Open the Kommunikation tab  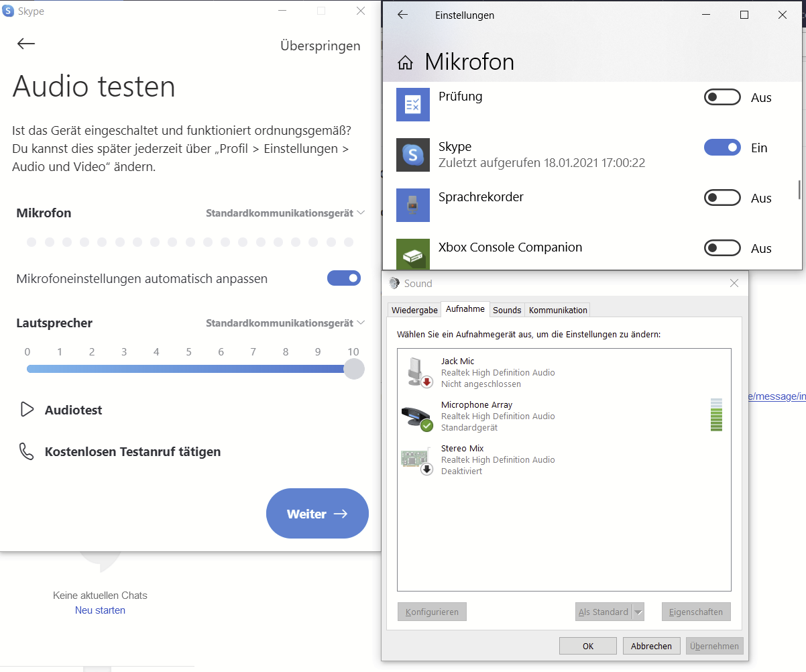558,310
